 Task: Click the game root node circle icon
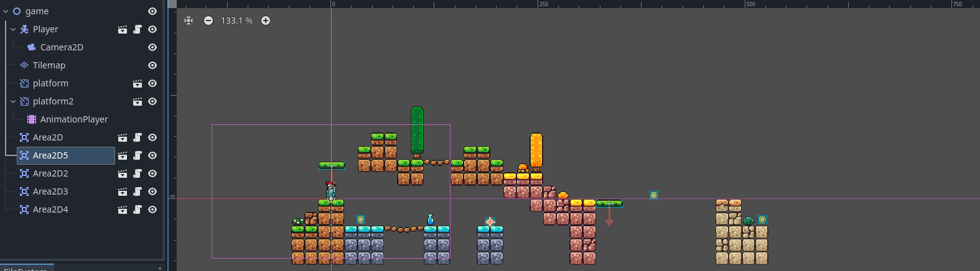click(17, 11)
